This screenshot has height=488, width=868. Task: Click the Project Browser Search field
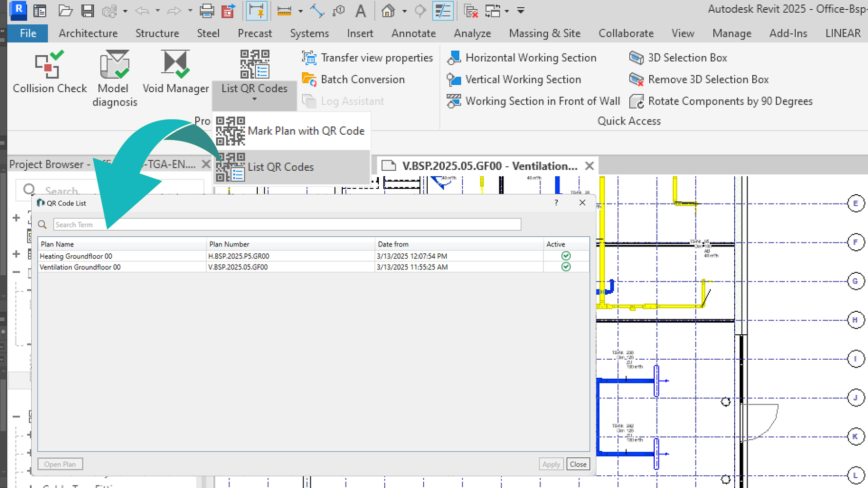(110, 189)
